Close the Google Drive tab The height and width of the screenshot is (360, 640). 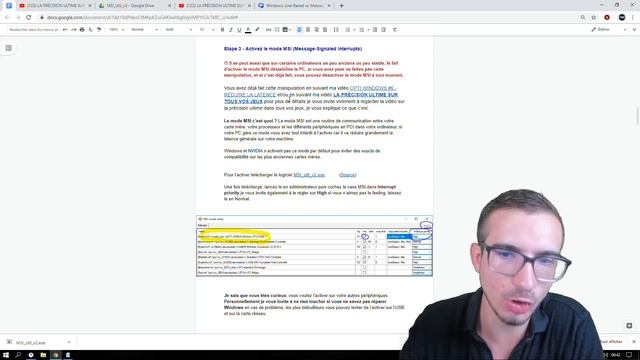[169, 6]
